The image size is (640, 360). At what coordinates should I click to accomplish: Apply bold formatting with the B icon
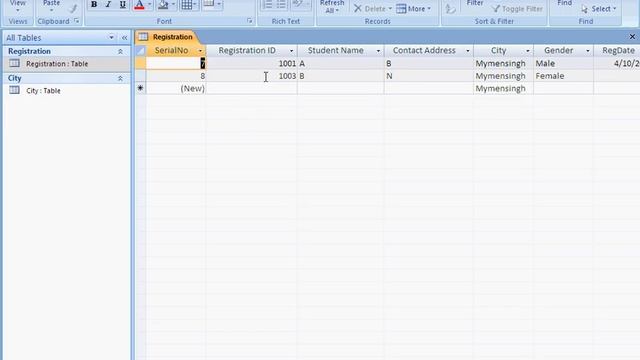click(x=94, y=4)
